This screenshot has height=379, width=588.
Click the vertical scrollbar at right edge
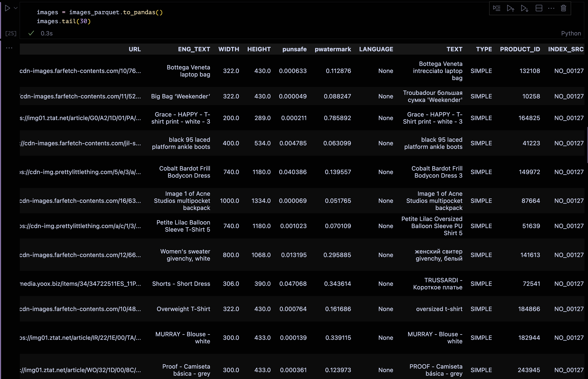(x=587, y=145)
